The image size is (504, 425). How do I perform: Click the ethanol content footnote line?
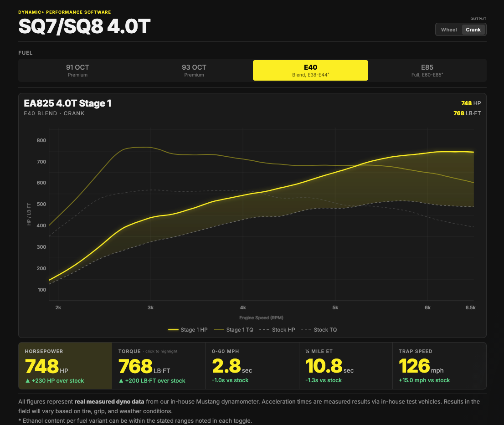[x=135, y=421]
